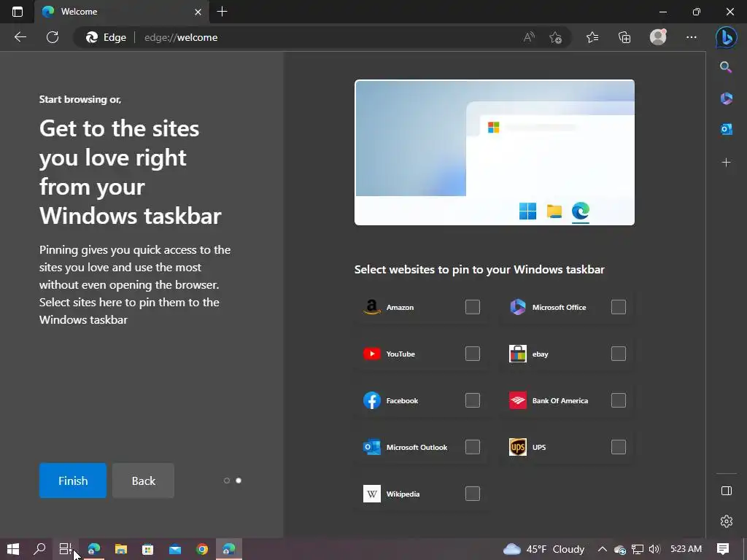This screenshot has height=560, width=747.
Task: Click the Amazon site logo
Action: click(371, 307)
